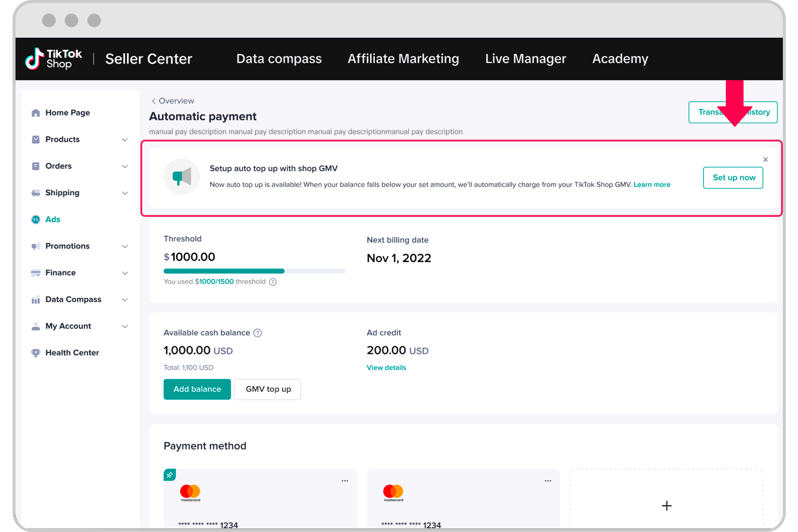Click the TikTok Shop logo
Screen dimensions: 798x532
point(54,58)
